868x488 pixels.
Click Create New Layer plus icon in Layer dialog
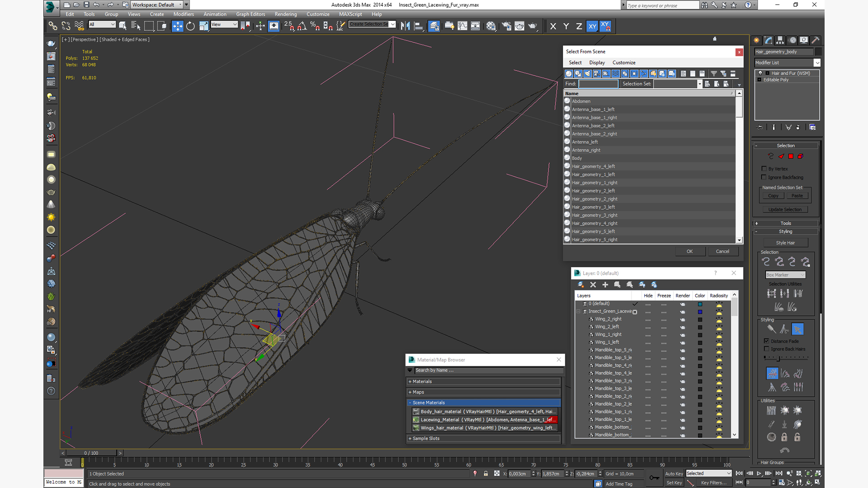click(605, 285)
